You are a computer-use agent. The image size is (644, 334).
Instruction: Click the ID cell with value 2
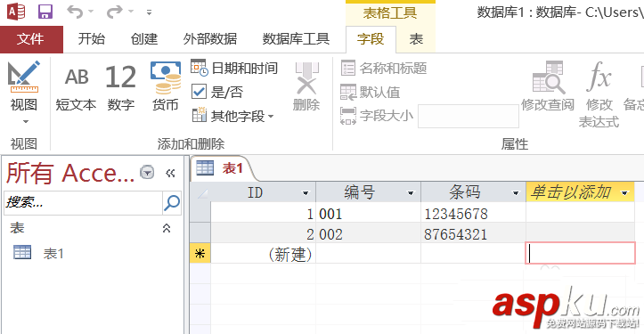[264, 233]
